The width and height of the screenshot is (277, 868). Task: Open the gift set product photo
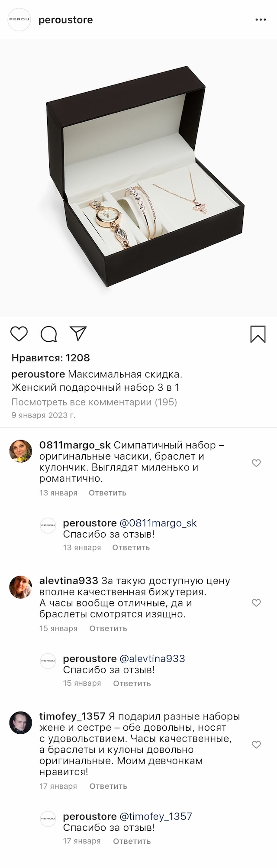[138, 178]
